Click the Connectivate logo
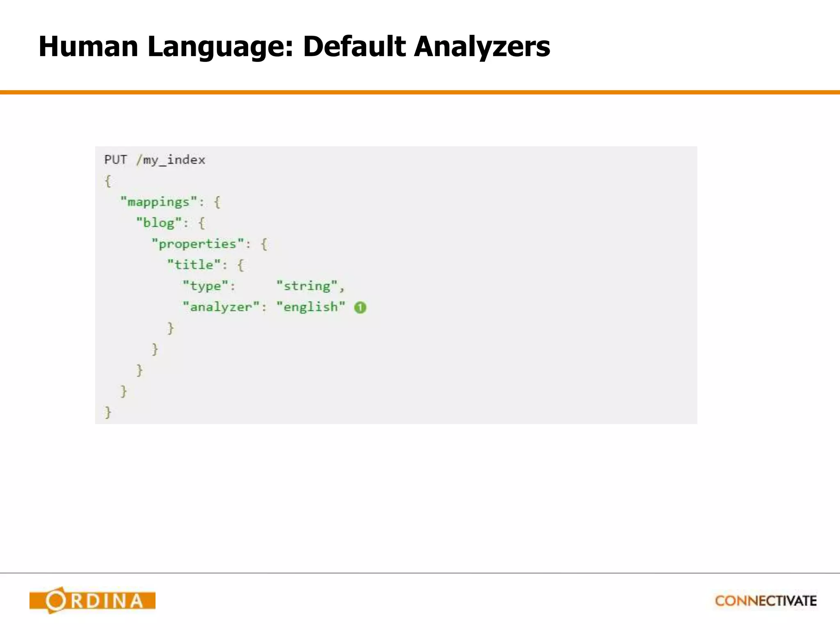Screen dimensions: 840x630 coord(766,601)
